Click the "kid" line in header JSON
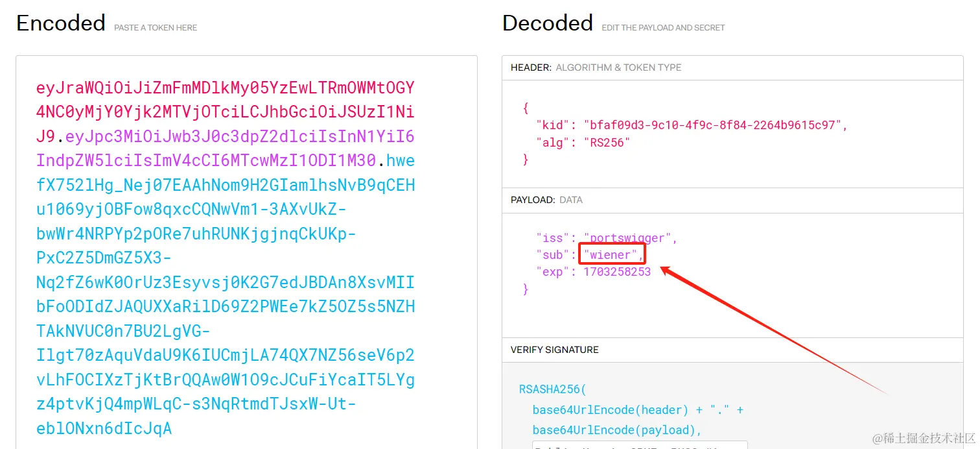The width and height of the screenshot is (980, 449). click(692, 125)
